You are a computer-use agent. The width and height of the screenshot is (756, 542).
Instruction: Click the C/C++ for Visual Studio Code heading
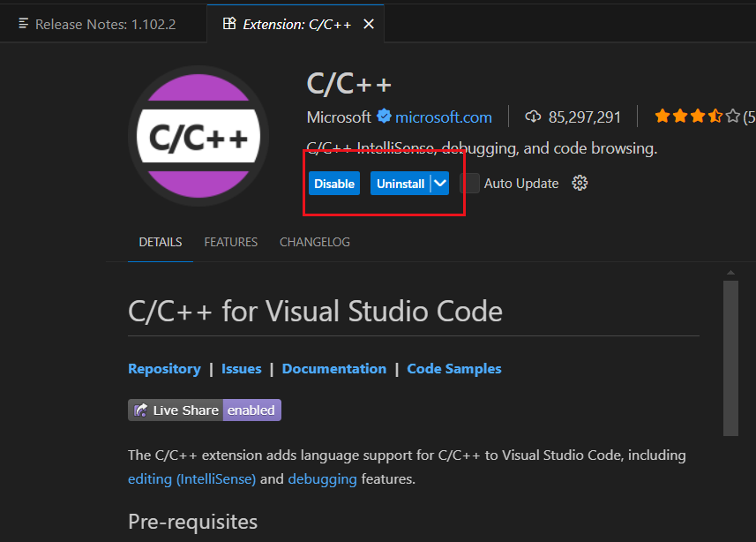(x=315, y=311)
